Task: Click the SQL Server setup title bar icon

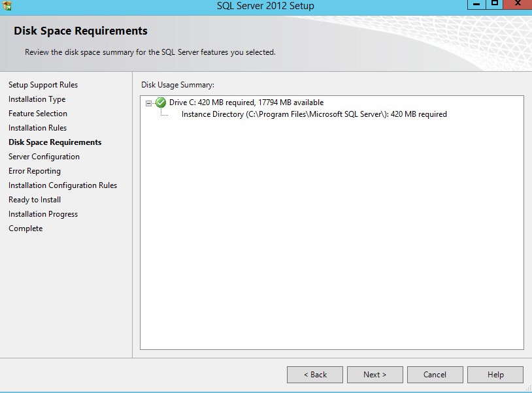Action: pos(7,5)
